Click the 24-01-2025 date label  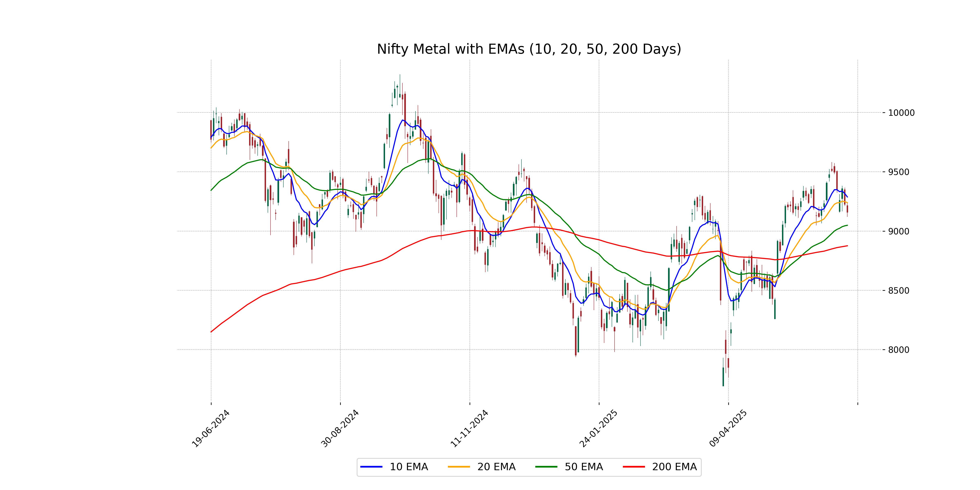click(598, 428)
